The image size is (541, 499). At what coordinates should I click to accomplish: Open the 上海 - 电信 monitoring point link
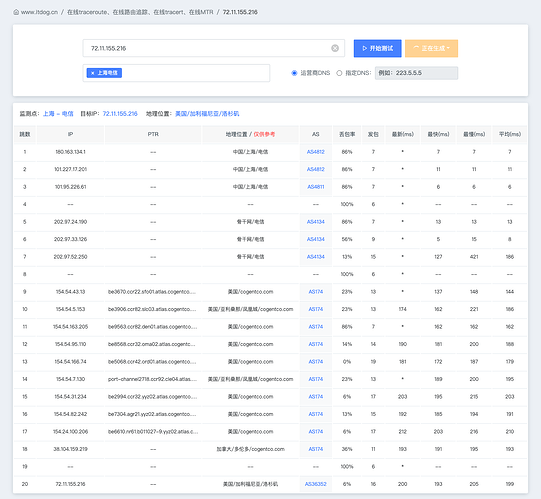[x=58, y=114]
